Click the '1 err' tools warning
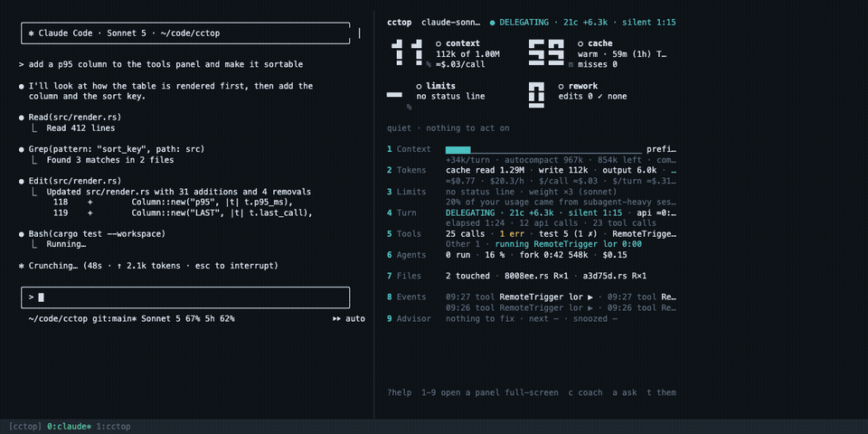This screenshot has height=434, width=868. [x=512, y=234]
